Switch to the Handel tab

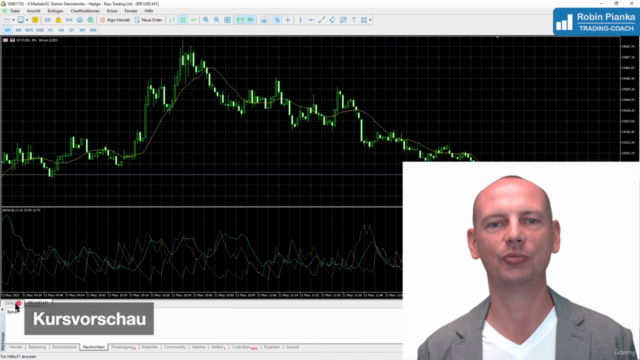click(16, 347)
